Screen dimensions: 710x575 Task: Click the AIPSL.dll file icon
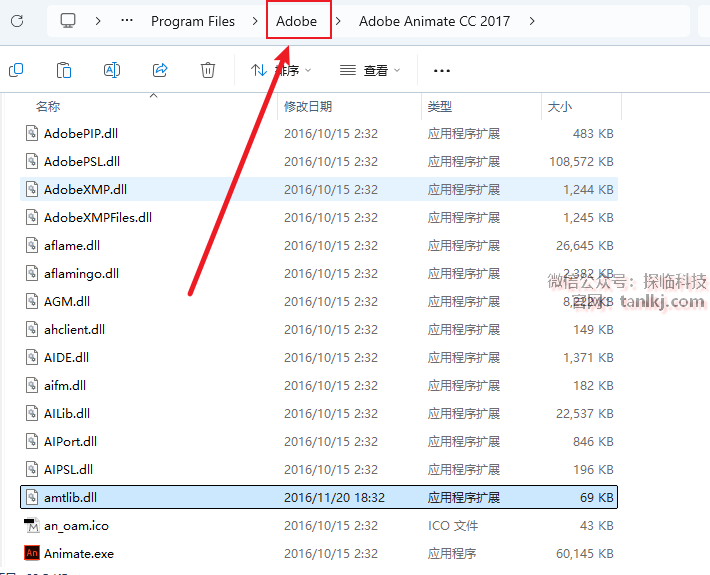coord(32,470)
